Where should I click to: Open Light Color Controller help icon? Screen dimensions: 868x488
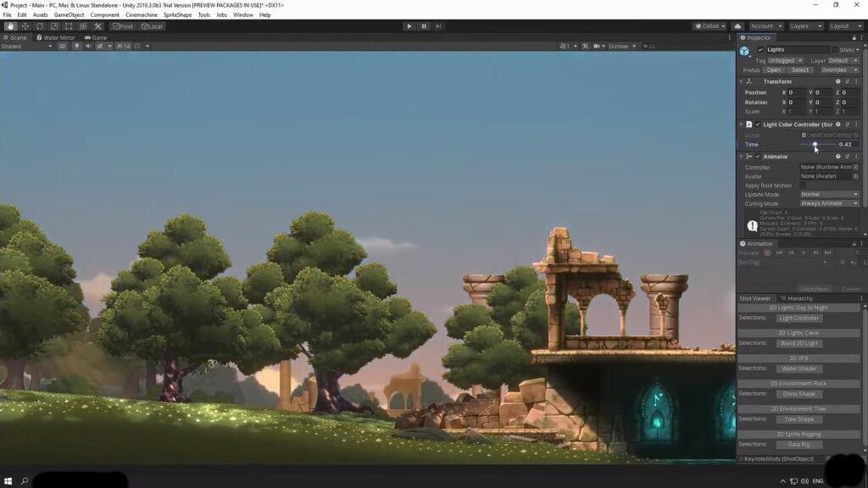click(x=838, y=125)
